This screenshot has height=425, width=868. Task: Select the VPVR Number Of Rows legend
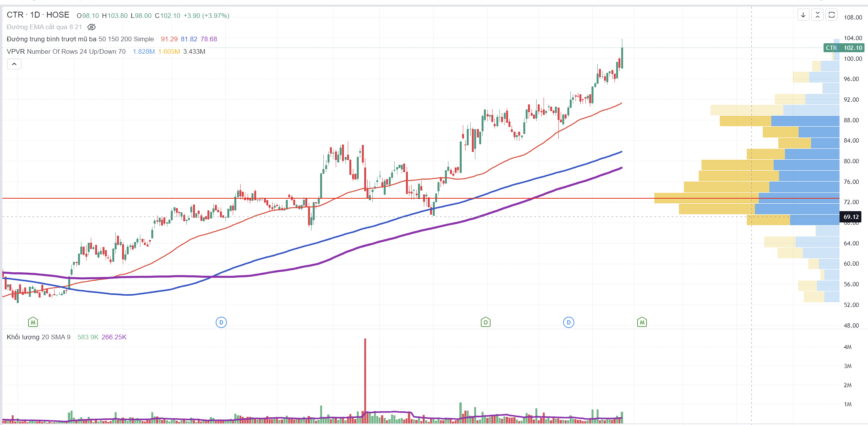[66, 51]
